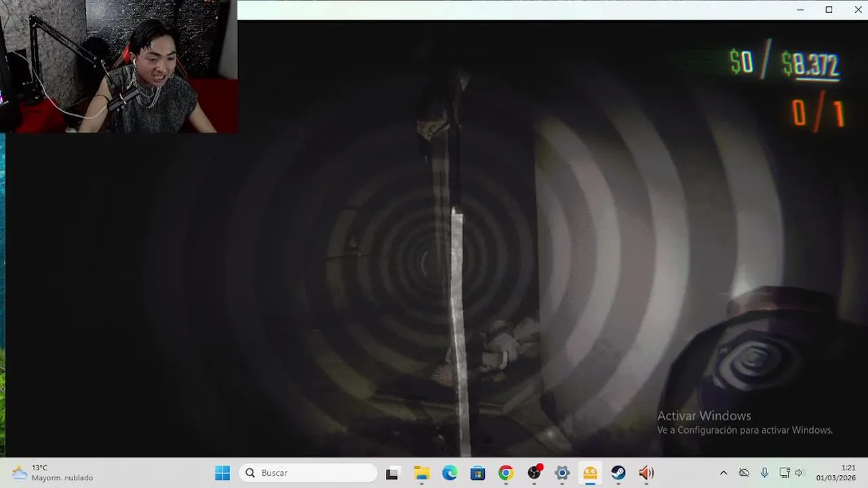868x488 pixels.
Task: Click the $8.372 money goal counter
Action: click(x=810, y=65)
